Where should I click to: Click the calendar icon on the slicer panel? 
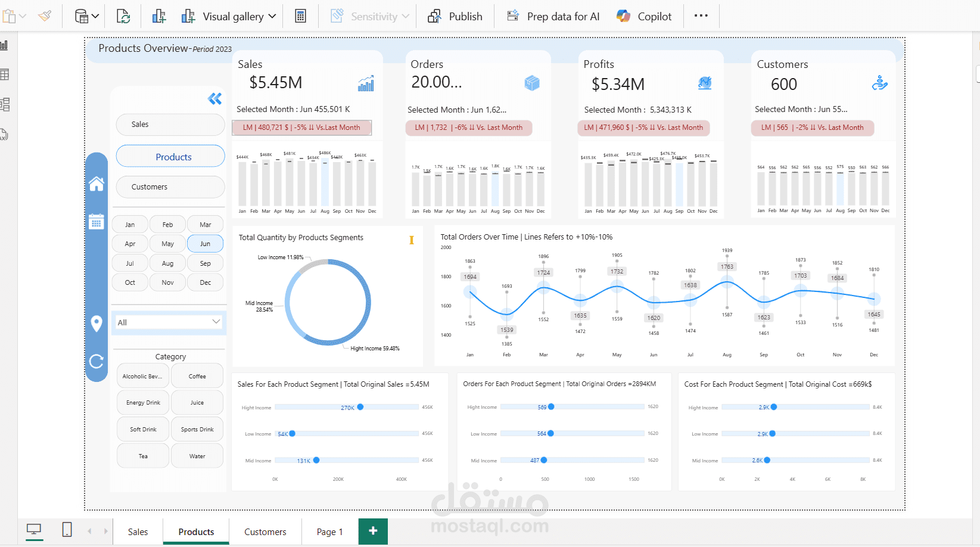[x=97, y=222]
